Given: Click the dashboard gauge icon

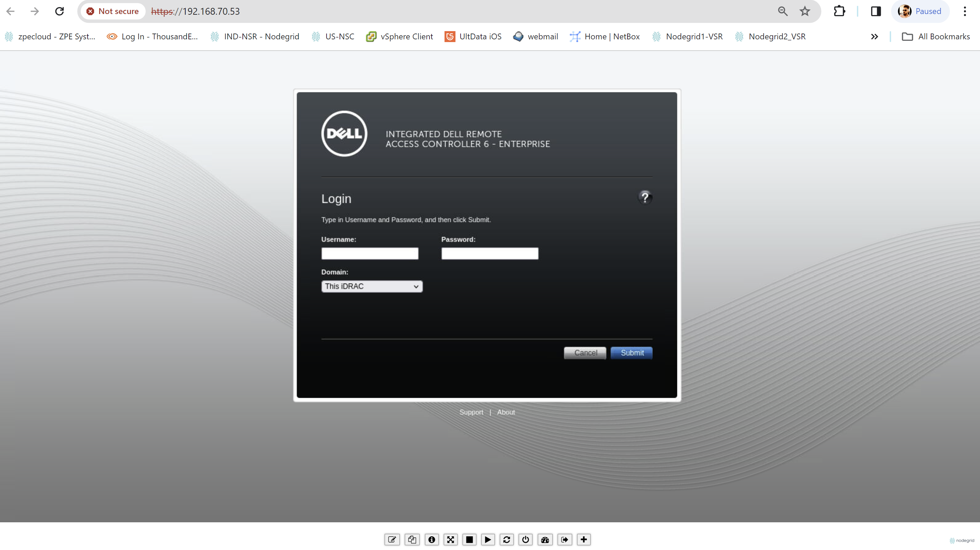Looking at the screenshot, I should (545, 539).
